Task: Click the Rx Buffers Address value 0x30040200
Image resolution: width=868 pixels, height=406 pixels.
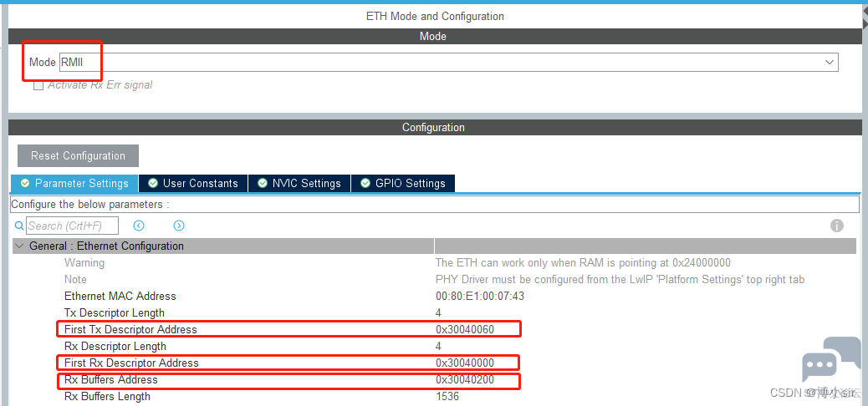Action: pyautogui.click(x=465, y=379)
